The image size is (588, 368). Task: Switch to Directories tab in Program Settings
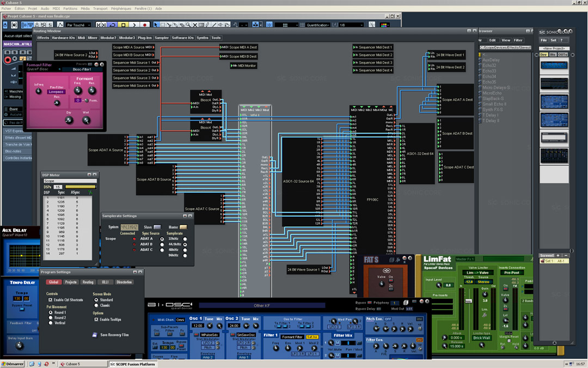124,282
